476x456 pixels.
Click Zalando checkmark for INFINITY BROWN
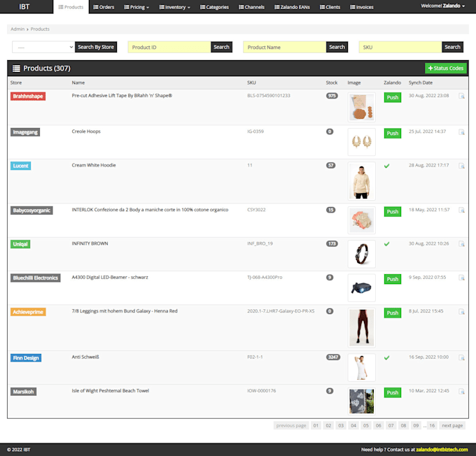coord(386,244)
